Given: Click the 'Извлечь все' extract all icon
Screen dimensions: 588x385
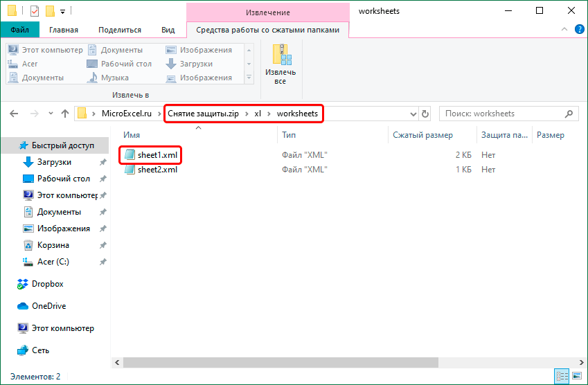Looking at the screenshot, I should click(280, 64).
